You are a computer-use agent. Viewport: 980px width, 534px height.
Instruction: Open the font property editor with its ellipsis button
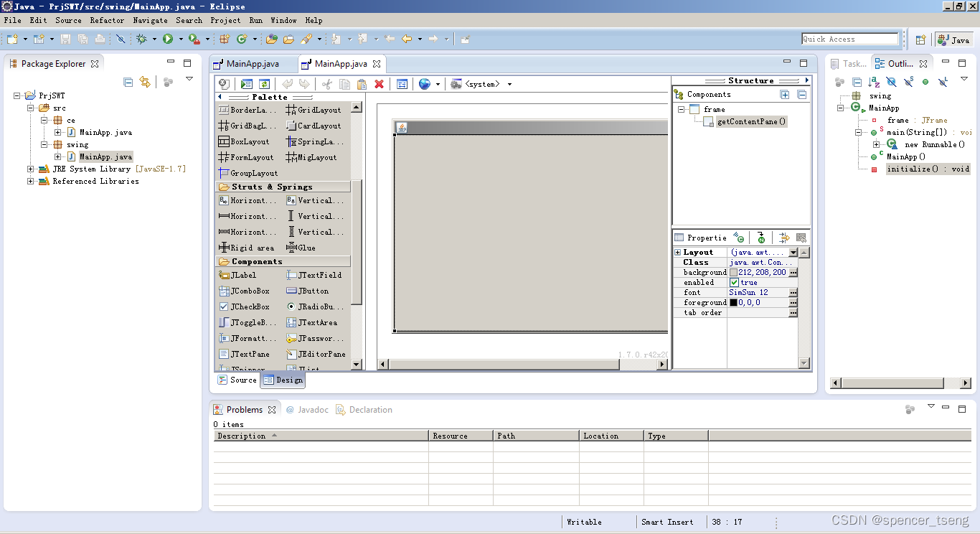point(792,292)
